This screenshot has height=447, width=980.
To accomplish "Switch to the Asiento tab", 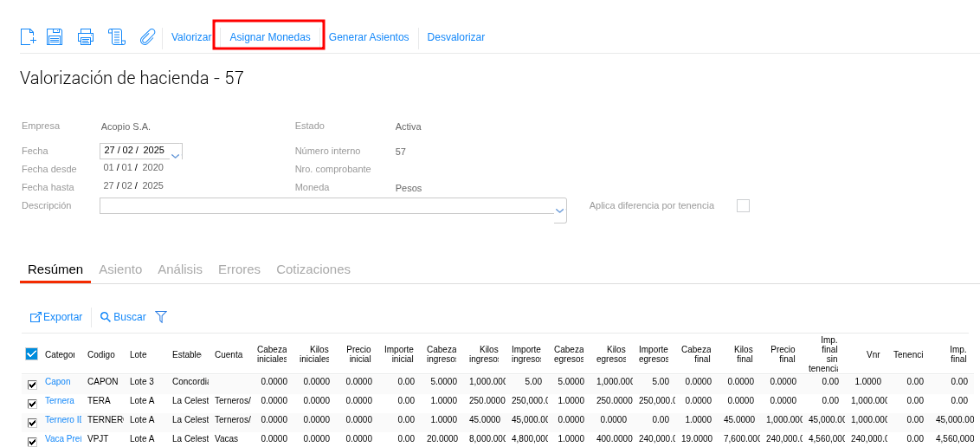I will 120,269.
